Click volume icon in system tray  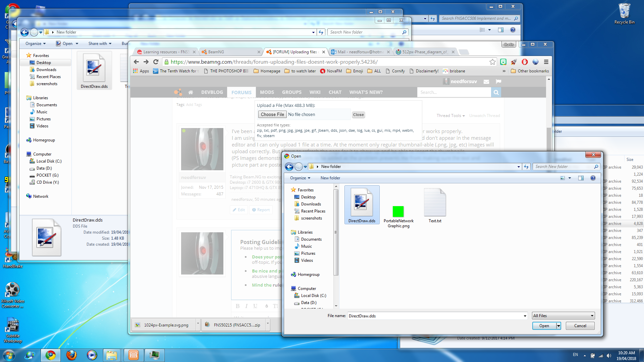click(x=609, y=356)
